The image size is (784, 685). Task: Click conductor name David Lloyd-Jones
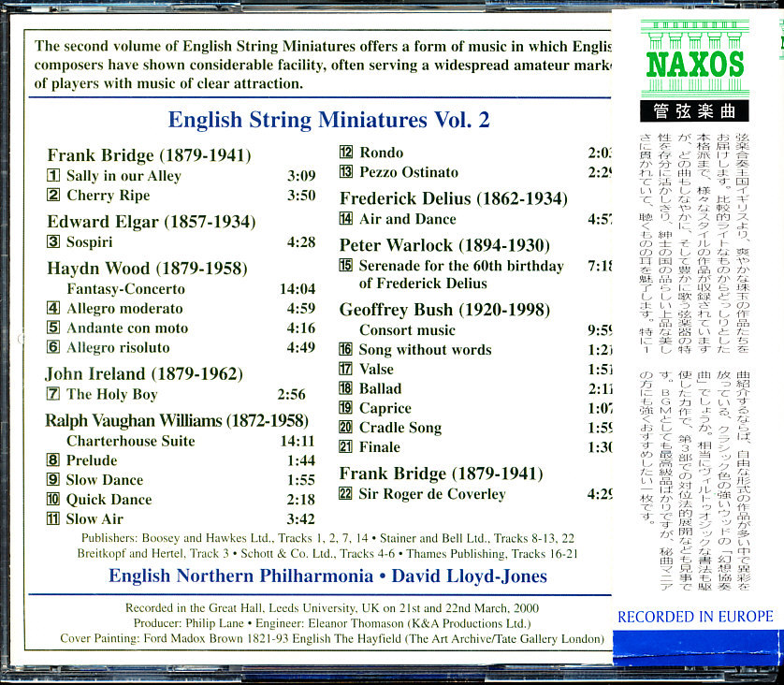[x=469, y=576]
